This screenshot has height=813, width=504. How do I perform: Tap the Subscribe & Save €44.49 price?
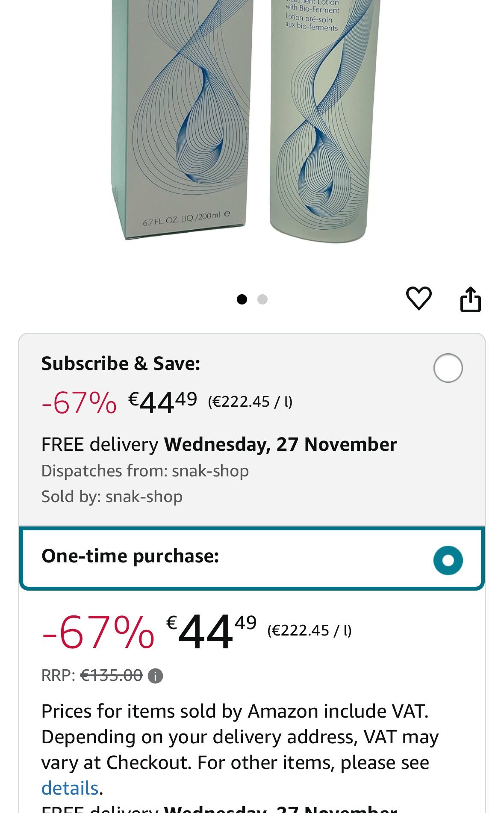pos(162,402)
